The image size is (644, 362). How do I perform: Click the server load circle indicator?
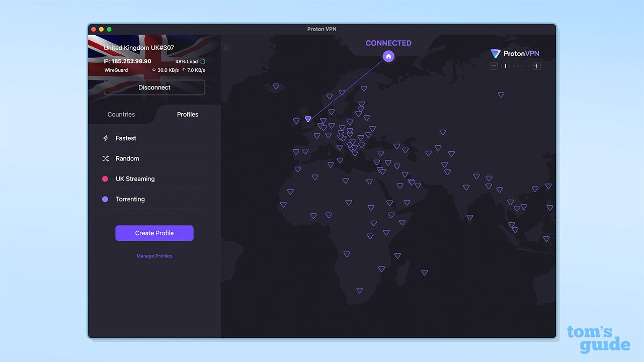[x=202, y=61]
